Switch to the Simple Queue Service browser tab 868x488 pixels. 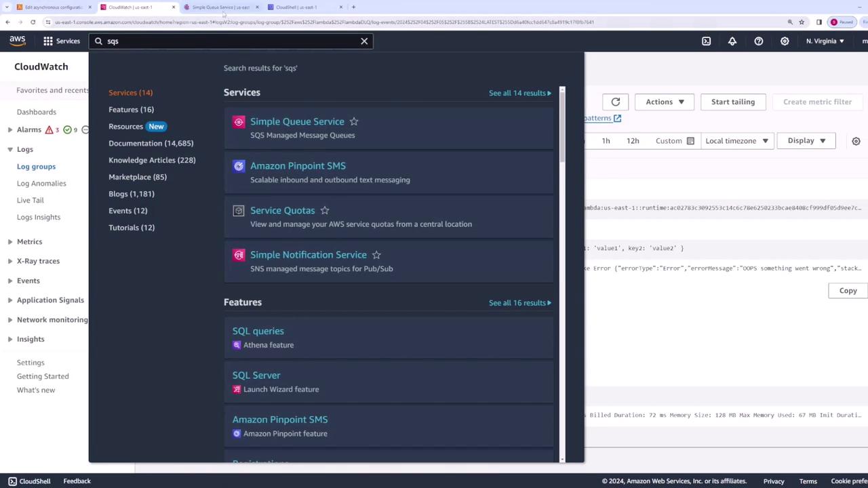coord(220,7)
